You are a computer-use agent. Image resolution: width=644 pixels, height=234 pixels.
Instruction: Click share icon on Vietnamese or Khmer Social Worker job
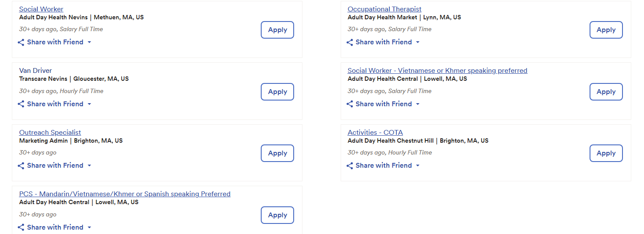point(350,104)
